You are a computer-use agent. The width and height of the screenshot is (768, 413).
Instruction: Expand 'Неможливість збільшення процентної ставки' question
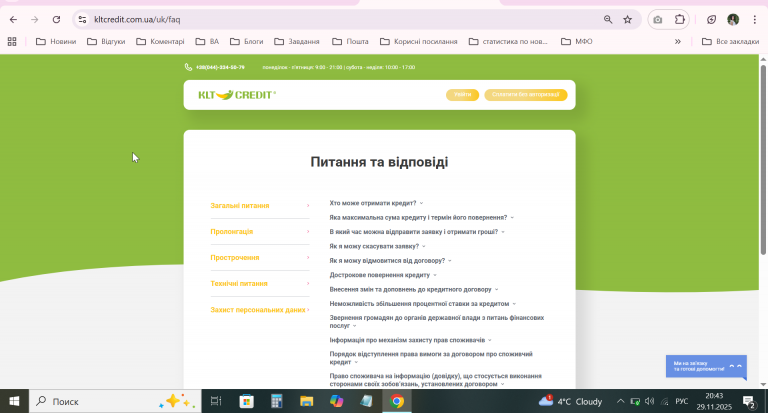click(x=423, y=304)
